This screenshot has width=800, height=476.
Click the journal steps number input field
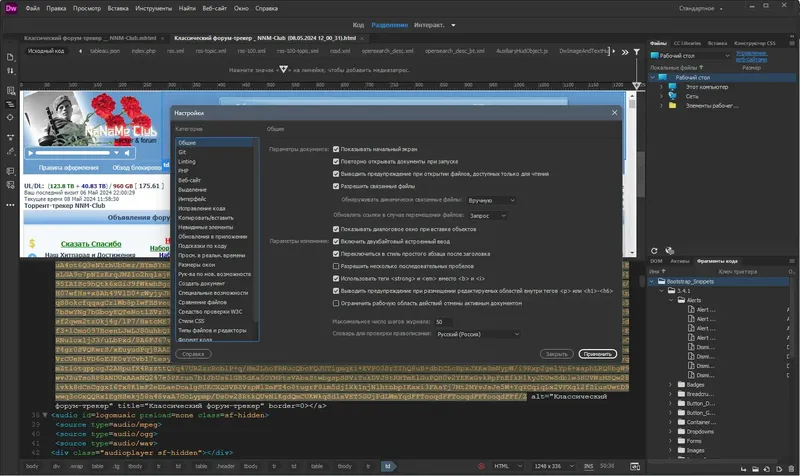444,321
